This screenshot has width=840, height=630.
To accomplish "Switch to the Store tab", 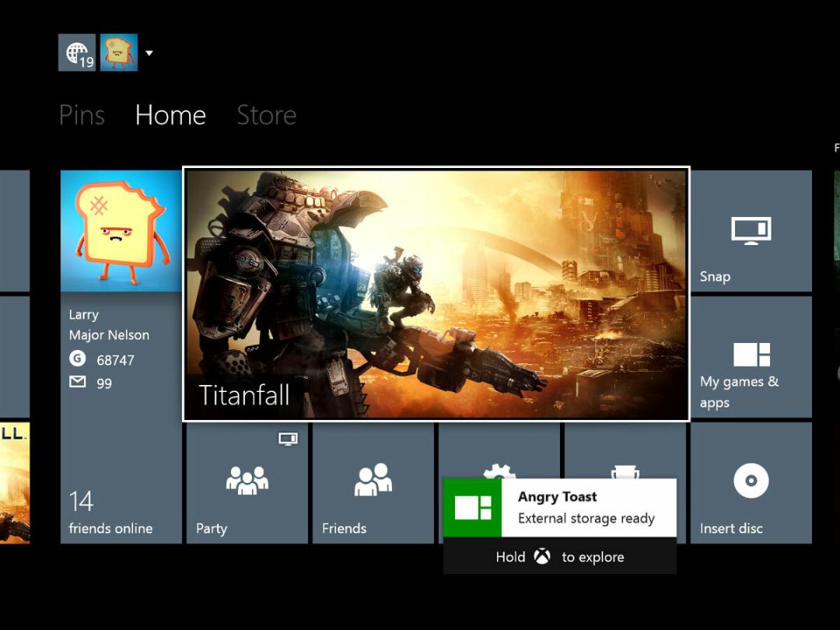I will [266, 114].
